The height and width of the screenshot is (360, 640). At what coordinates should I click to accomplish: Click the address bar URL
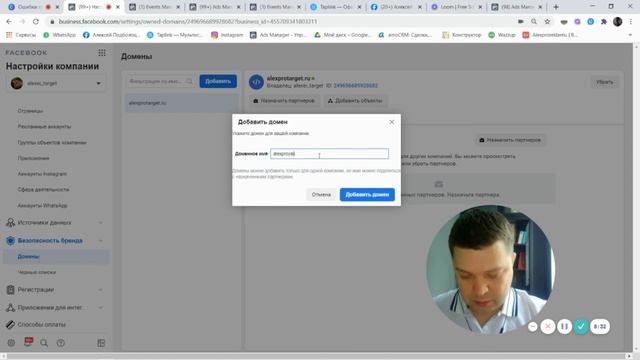click(188, 21)
